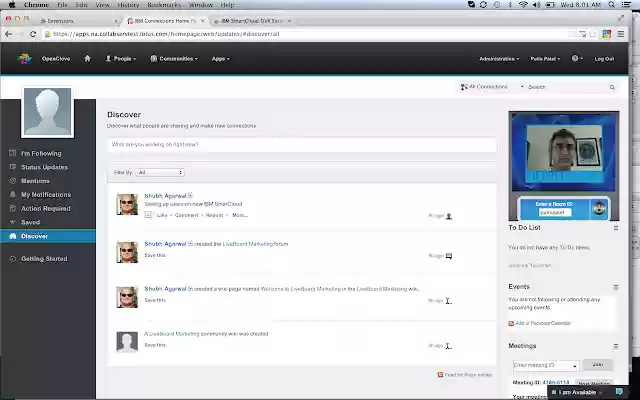Expand the meeting ID dropdown arrow
The height and width of the screenshot is (400, 640).
(575, 366)
